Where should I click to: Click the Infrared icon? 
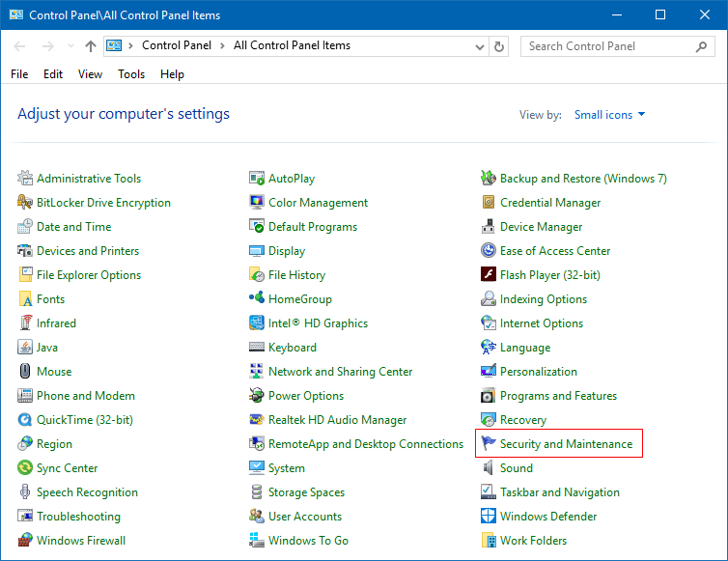point(25,323)
